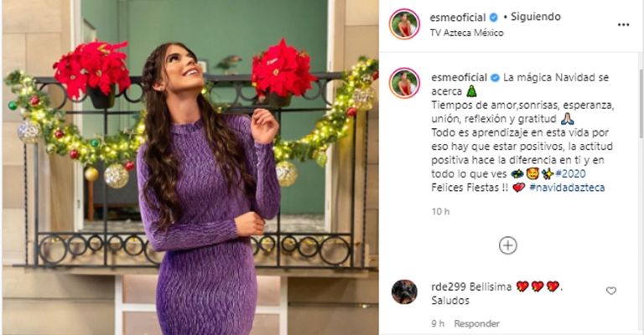Screen dimensions: 644x335
Task: Open rde299 username link
Action: [449, 286]
